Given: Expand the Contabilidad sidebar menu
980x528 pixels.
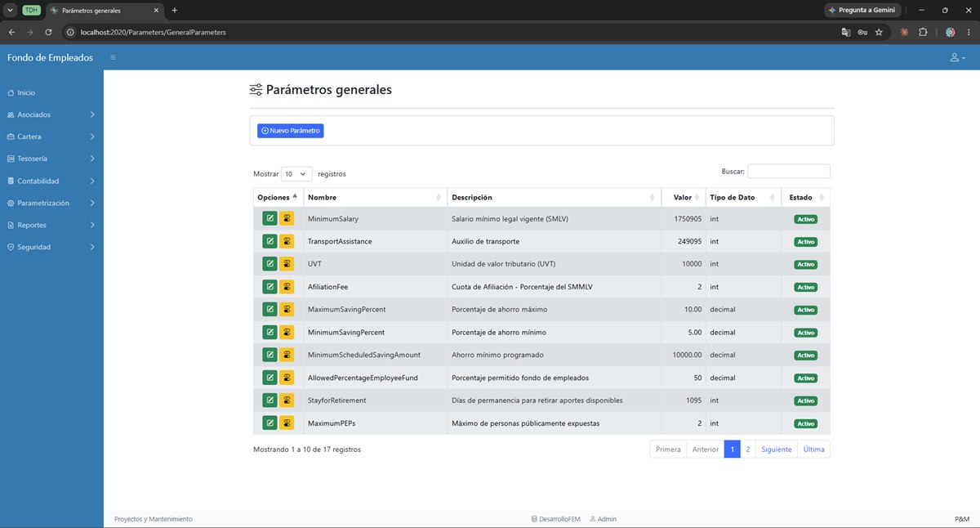Looking at the screenshot, I should (51, 181).
